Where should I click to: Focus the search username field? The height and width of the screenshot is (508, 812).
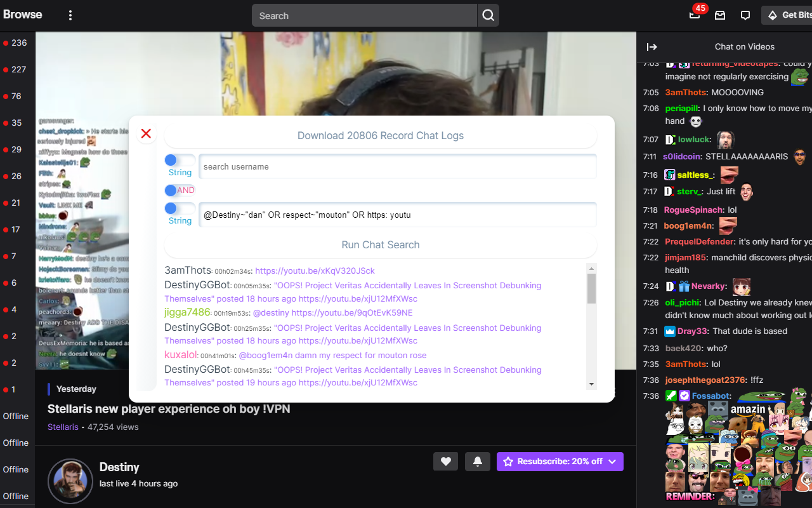pos(398,167)
